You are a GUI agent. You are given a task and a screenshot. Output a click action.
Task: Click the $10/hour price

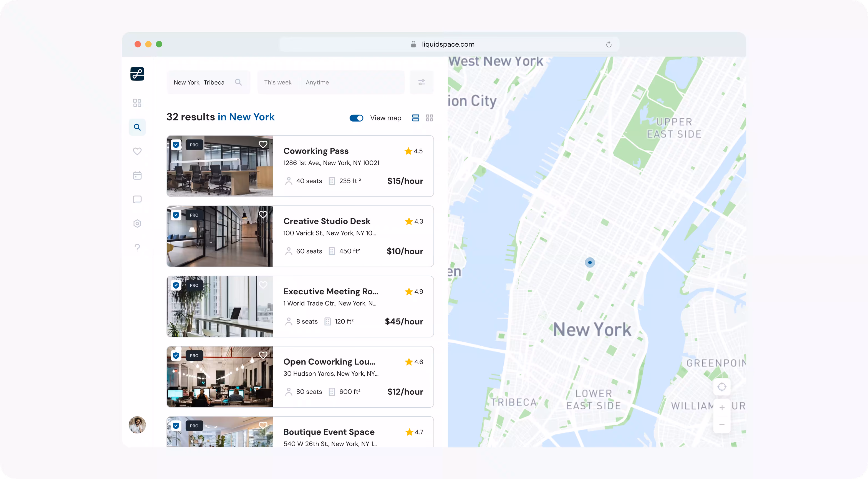[x=405, y=251]
